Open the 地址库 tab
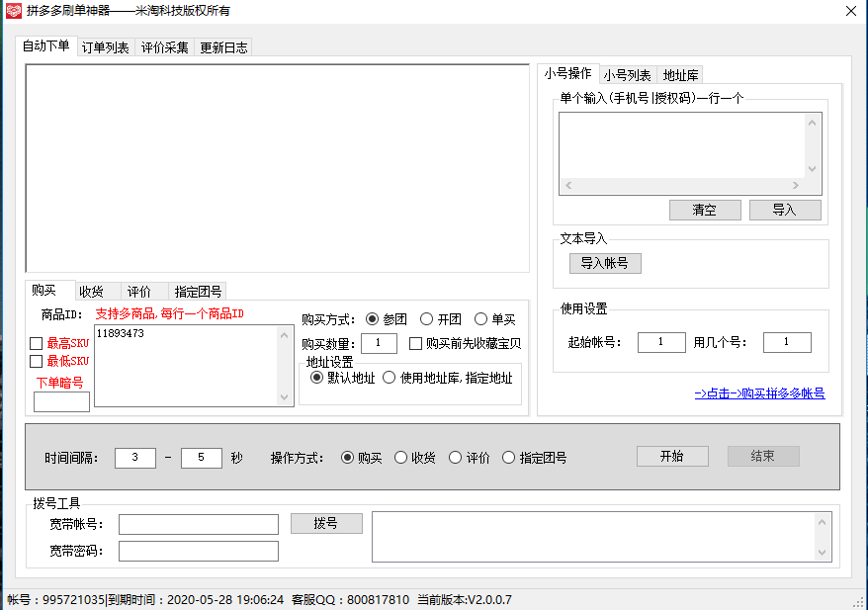 [680, 75]
